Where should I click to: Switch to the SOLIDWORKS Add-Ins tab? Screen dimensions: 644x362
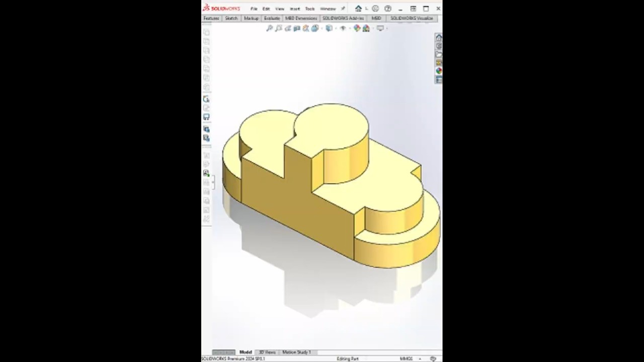(x=343, y=18)
